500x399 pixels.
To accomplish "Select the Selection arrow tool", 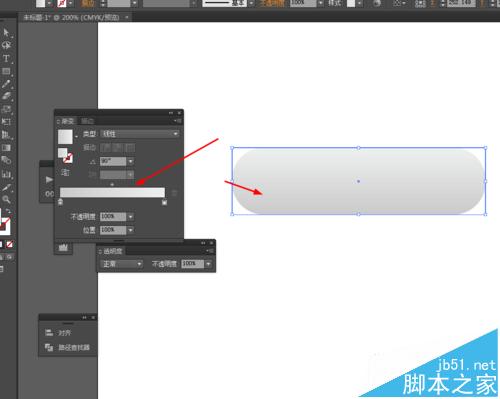I will [6, 32].
